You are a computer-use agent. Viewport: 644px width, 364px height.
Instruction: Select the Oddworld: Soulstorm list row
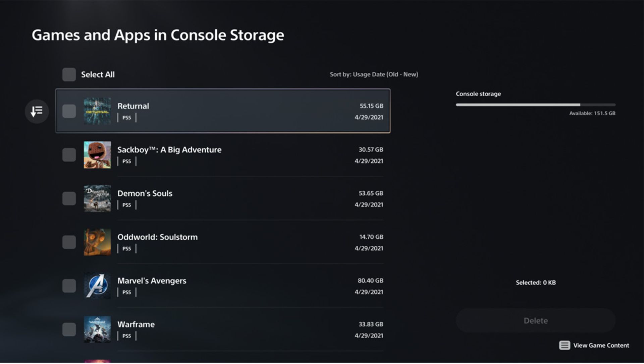click(x=235, y=242)
